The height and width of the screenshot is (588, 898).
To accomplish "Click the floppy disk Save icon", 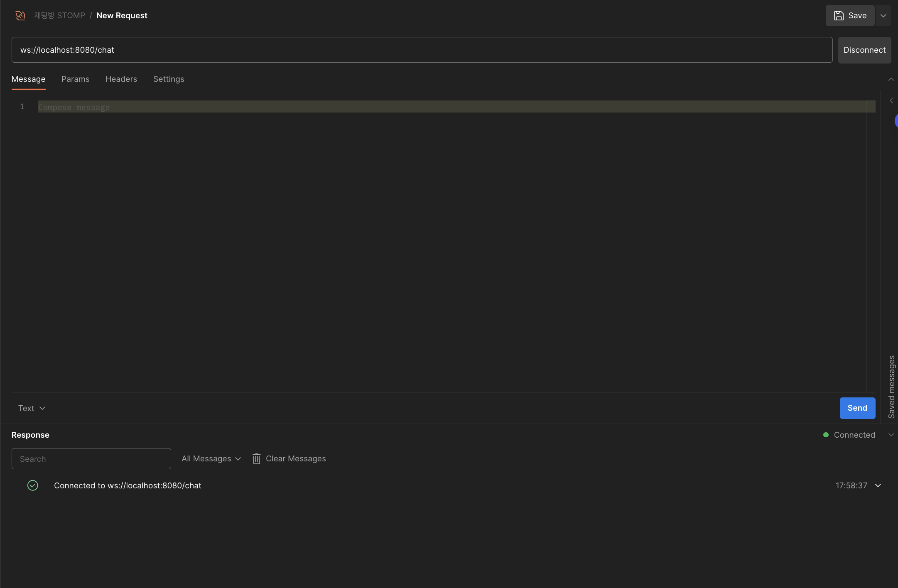I will pyautogui.click(x=839, y=16).
